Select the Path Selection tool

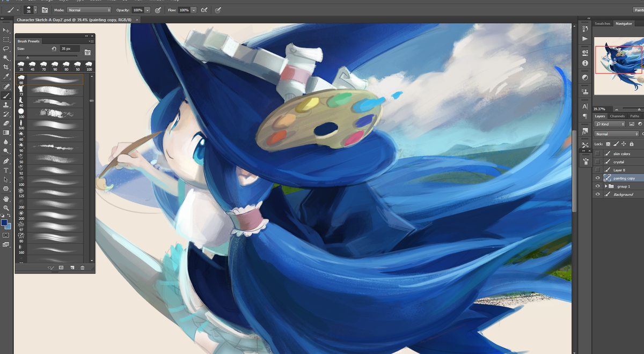pos(6,179)
